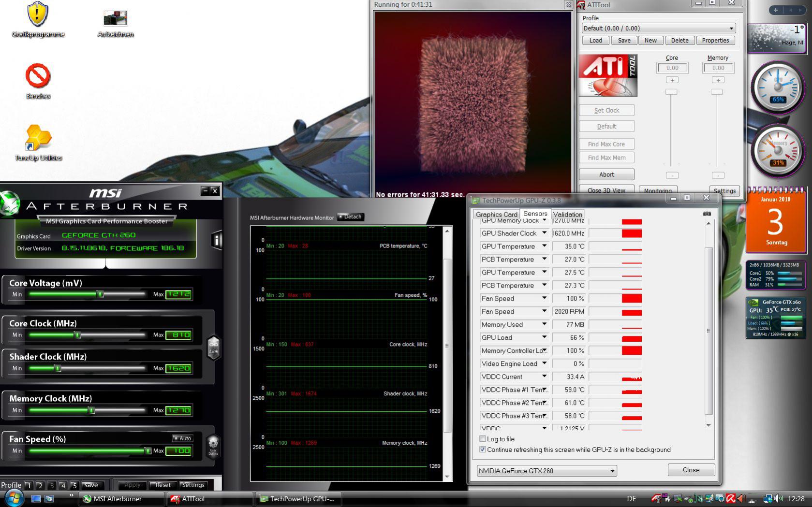
Task: Click the Close button in GPU-Z
Action: [x=691, y=470]
